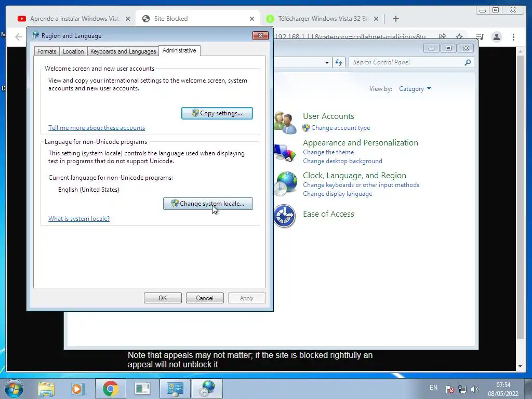Click the Appearance and Personalization monitor icon
Image resolution: width=532 pixels, height=399 pixels.
tap(285, 153)
